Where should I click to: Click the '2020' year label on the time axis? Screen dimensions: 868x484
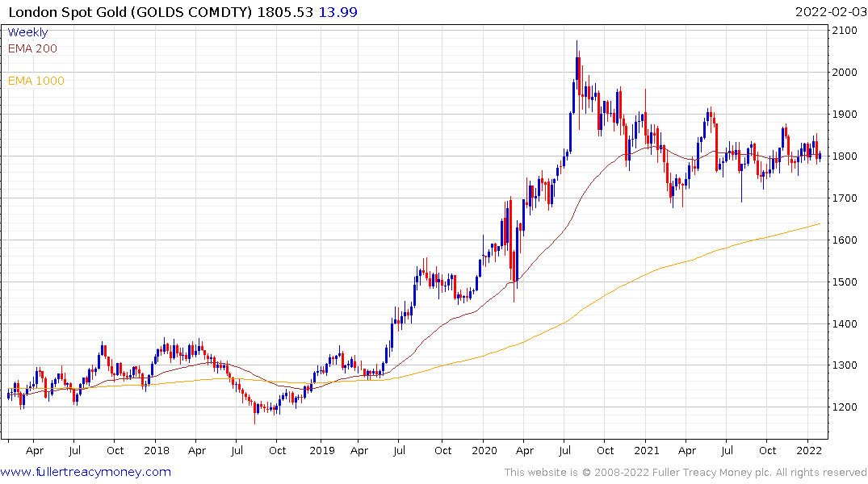(x=484, y=450)
